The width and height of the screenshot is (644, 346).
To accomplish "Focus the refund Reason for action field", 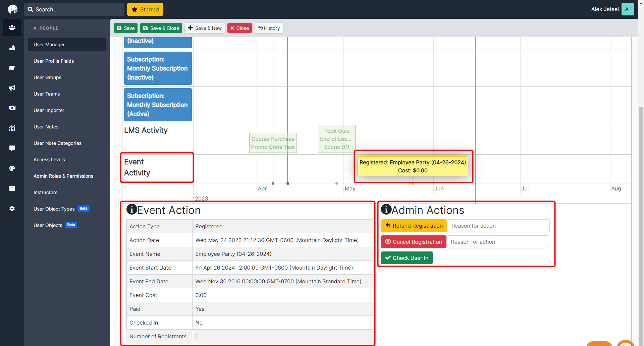I will coord(498,226).
